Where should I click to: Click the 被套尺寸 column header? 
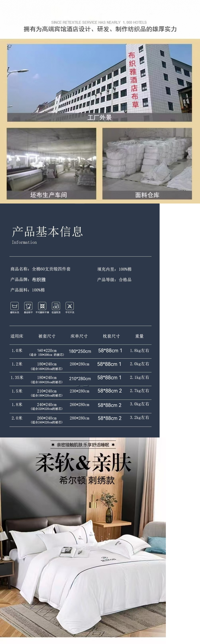(x=47, y=336)
